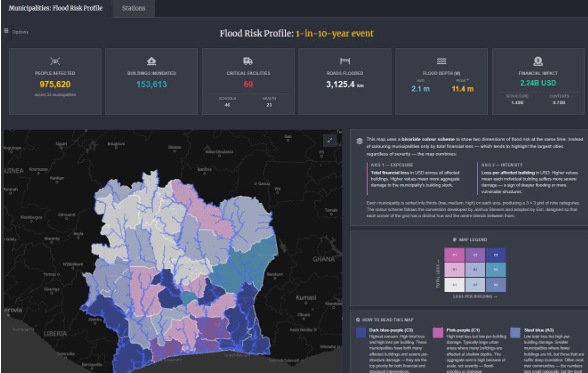Image resolution: width=588 pixels, height=373 pixels.
Task: Click the 2.24B USD financial impact value
Action: click(x=538, y=83)
